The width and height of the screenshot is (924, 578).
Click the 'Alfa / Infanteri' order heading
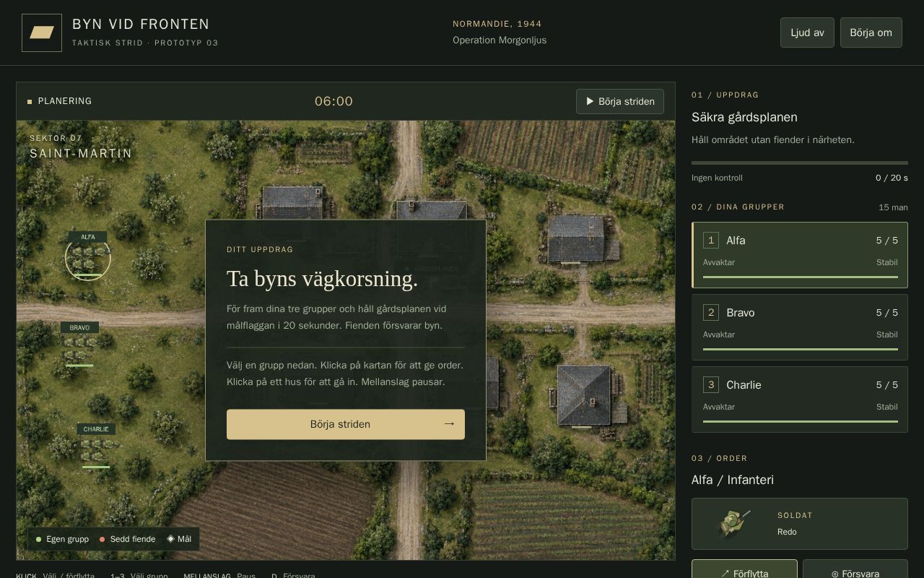point(733,480)
